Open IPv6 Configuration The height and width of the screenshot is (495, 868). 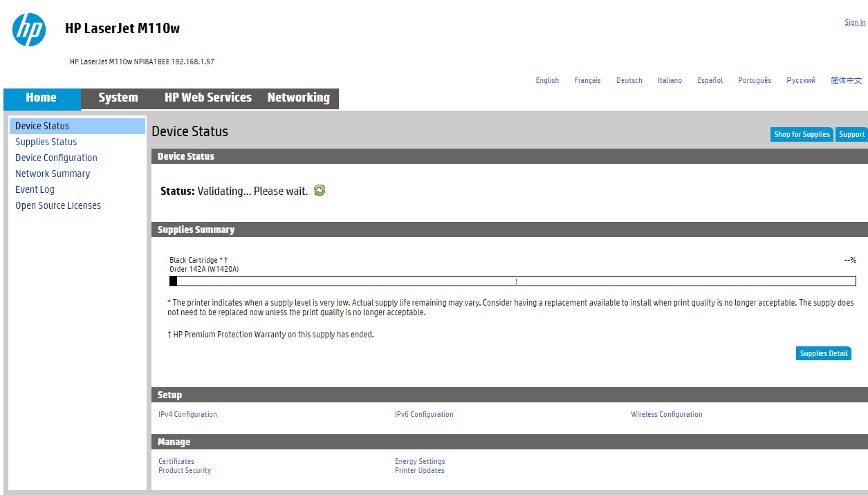(x=424, y=415)
